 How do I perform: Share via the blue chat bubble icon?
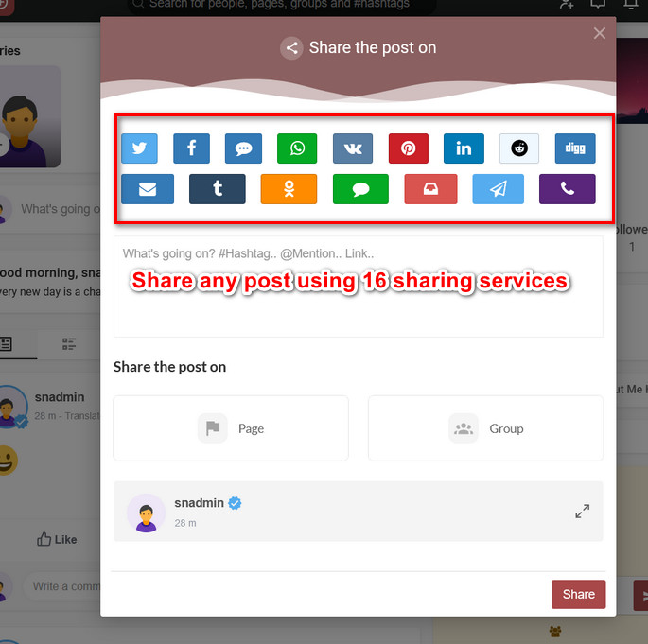click(243, 148)
